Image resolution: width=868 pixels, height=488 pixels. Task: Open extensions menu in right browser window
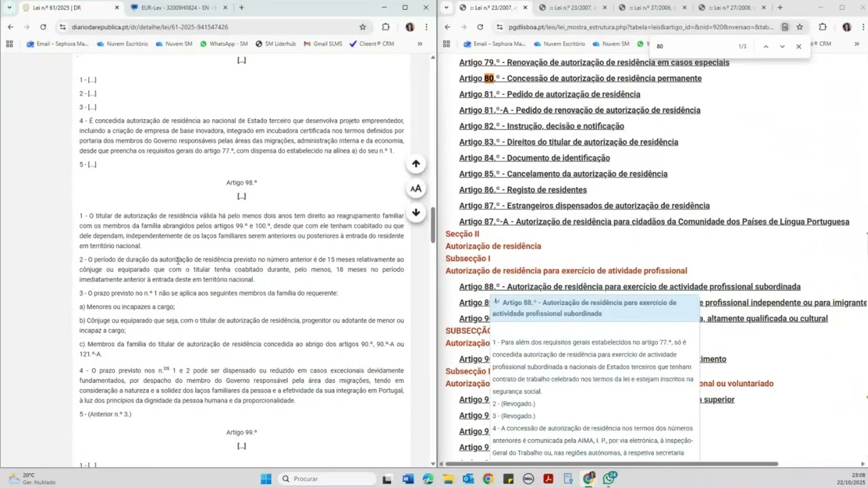(x=823, y=27)
